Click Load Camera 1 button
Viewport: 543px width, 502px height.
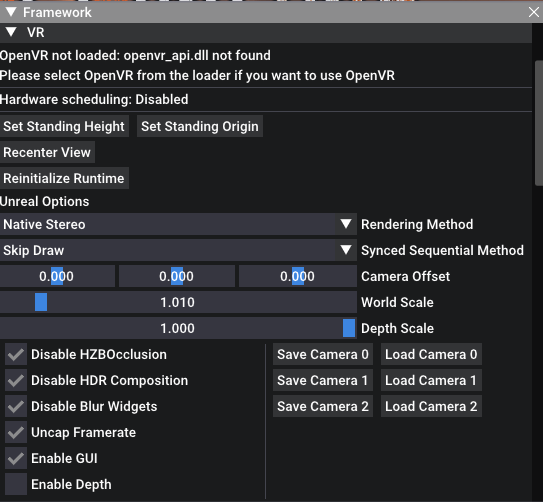coord(431,380)
